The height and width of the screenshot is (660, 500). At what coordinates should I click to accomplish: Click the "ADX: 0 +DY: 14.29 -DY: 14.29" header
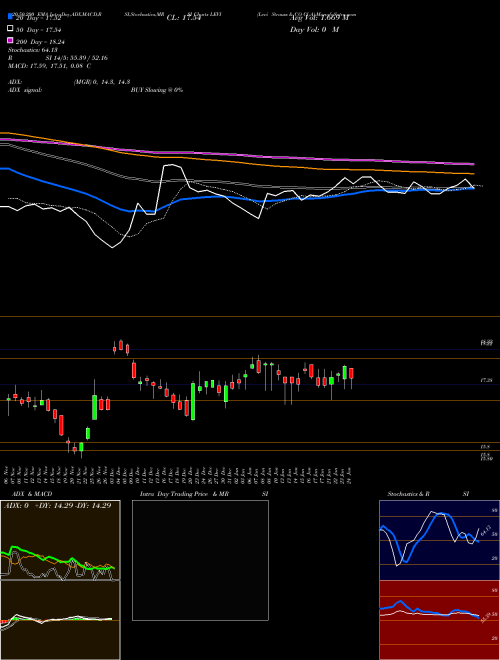coord(58,506)
